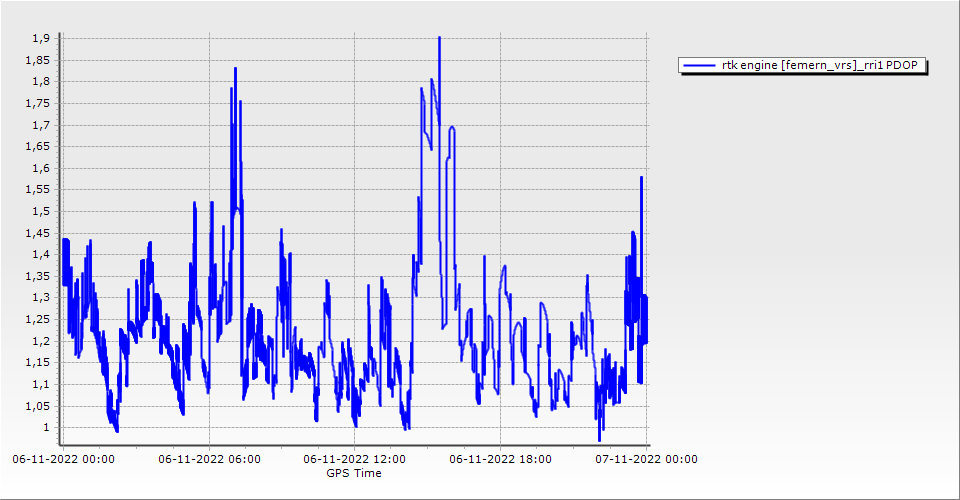
Task: Click the 06-11-2022 18:00 axis label
Action: pos(501,459)
